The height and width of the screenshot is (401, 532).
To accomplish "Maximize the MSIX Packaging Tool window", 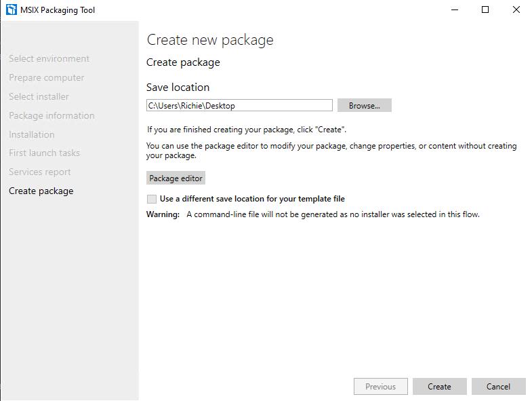I will [485, 10].
